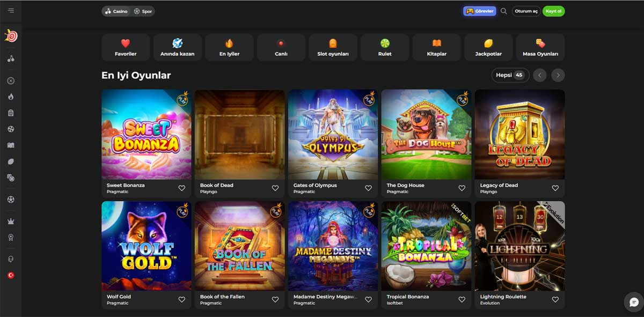Click the target logo in the sidebar
The width and height of the screenshot is (644, 317).
pos(11,36)
